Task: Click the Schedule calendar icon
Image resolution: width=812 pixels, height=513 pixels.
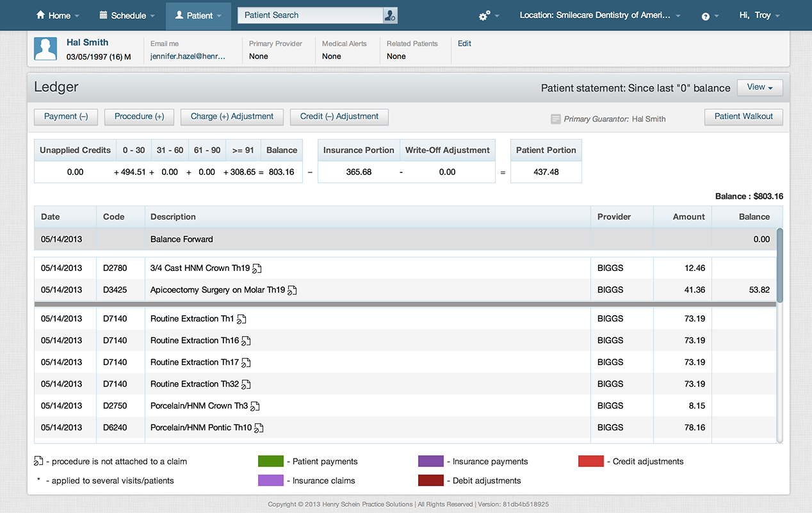Action: (104, 14)
